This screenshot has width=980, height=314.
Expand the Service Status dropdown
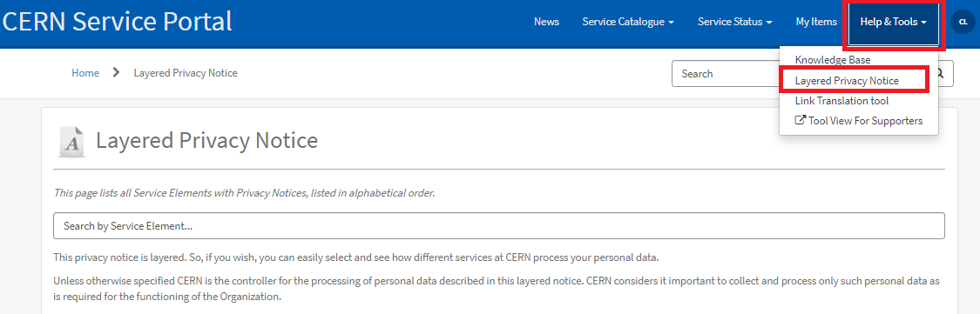tap(735, 22)
